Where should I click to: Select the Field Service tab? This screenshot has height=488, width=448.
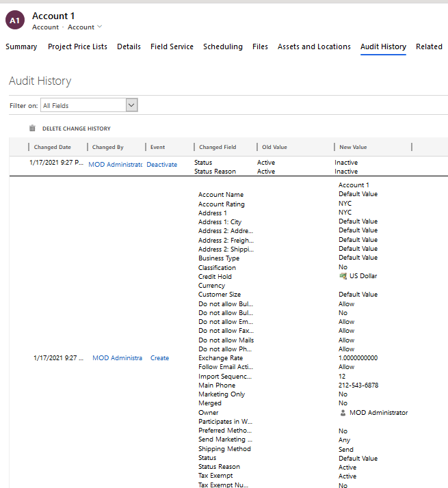coord(172,46)
